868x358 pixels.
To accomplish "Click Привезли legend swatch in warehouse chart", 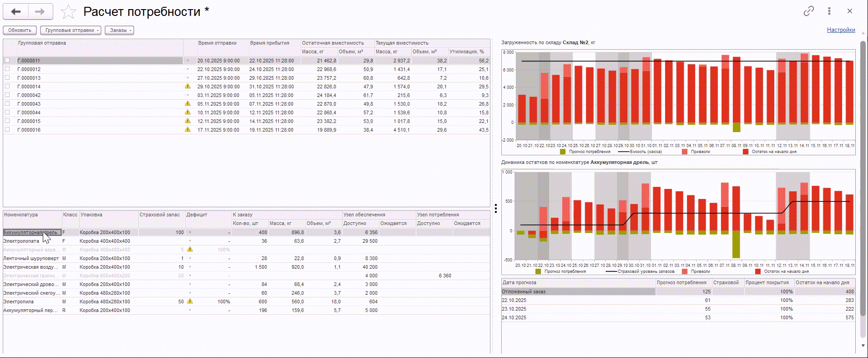I will click(685, 152).
